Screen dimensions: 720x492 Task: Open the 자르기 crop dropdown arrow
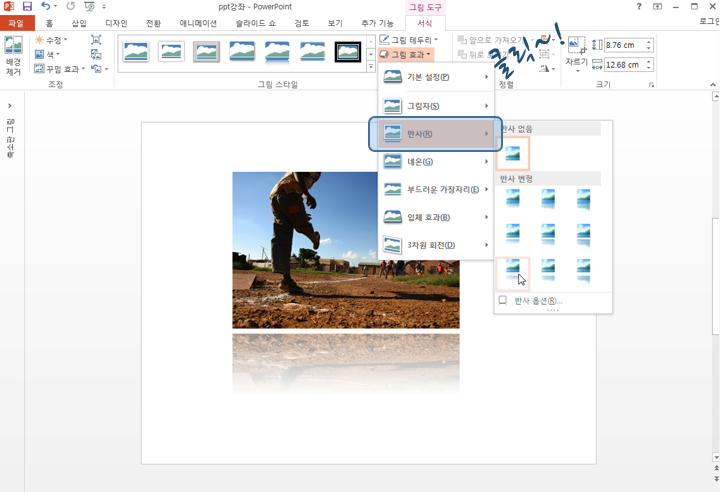pyautogui.click(x=577, y=71)
